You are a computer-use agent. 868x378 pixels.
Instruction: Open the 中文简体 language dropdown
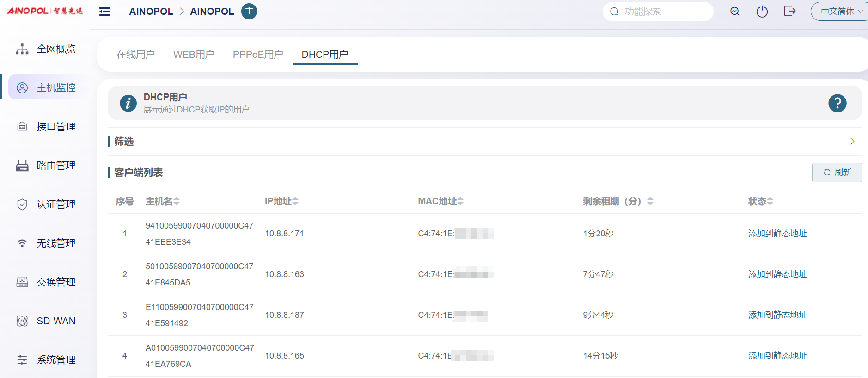tap(840, 12)
